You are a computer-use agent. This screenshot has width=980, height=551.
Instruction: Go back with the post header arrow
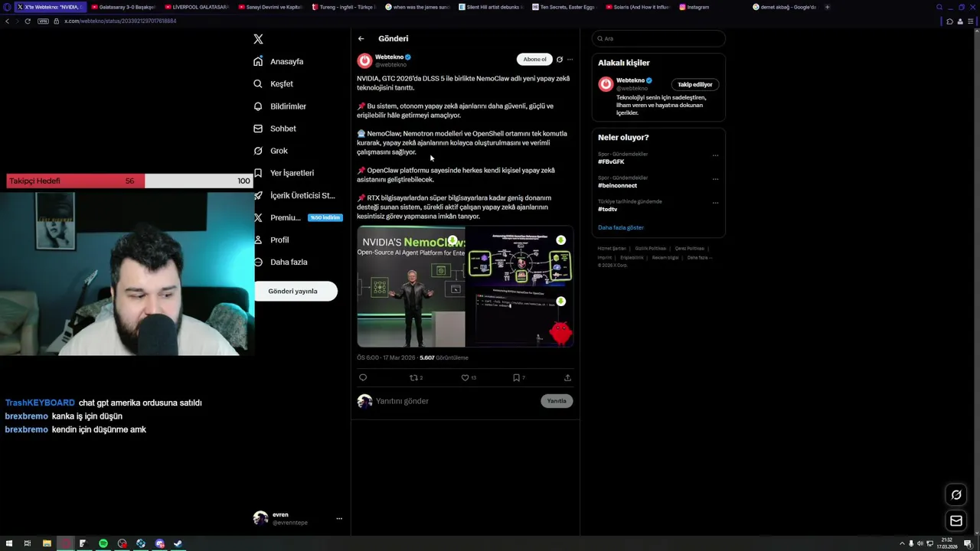[361, 38]
